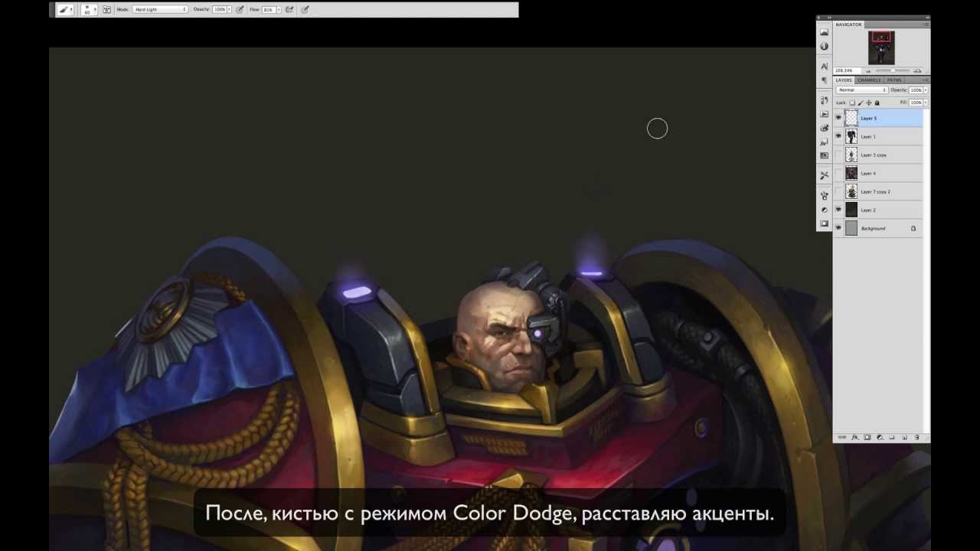Image resolution: width=980 pixels, height=551 pixels.
Task: Click the Navigator zoom in icon
Action: (x=917, y=70)
